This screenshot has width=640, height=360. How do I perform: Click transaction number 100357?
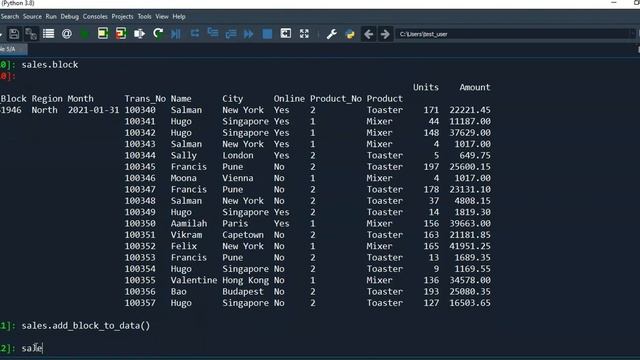point(140,303)
